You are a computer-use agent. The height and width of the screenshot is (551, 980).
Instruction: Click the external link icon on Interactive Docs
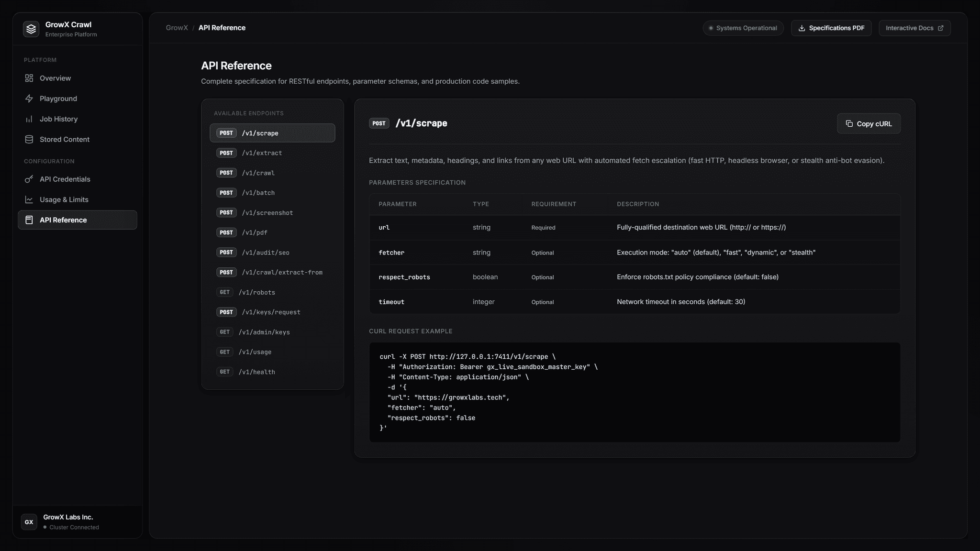pos(941,28)
